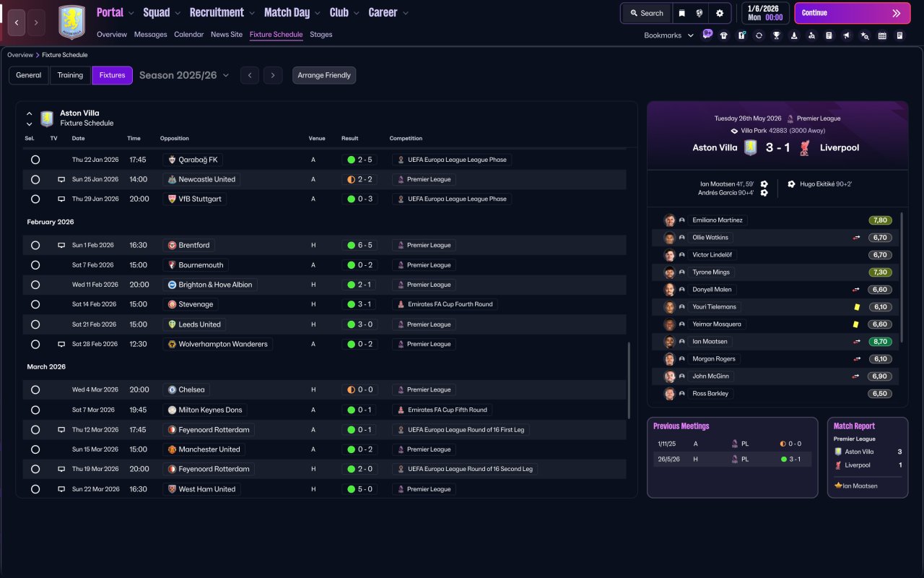The height and width of the screenshot is (578, 924).
Task: Open the Club dropdown menu
Action: coord(344,12)
